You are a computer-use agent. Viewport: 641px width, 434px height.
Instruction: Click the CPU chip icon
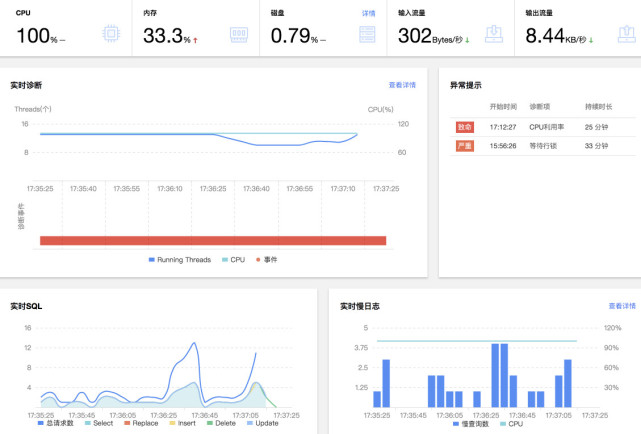pyautogui.click(x=111, y=34)
